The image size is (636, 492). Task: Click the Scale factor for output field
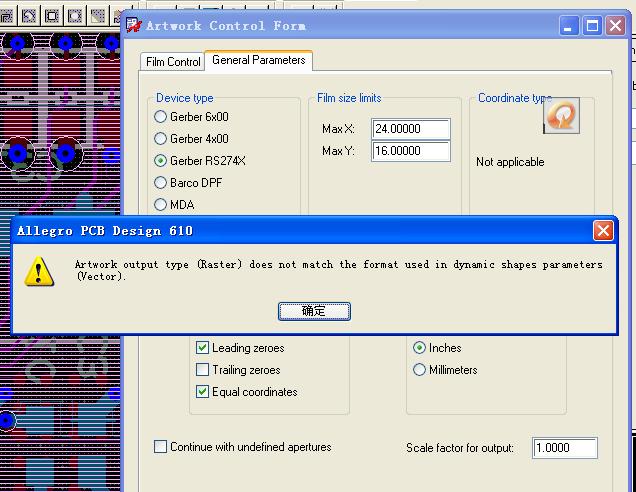[x=564, y=448]
